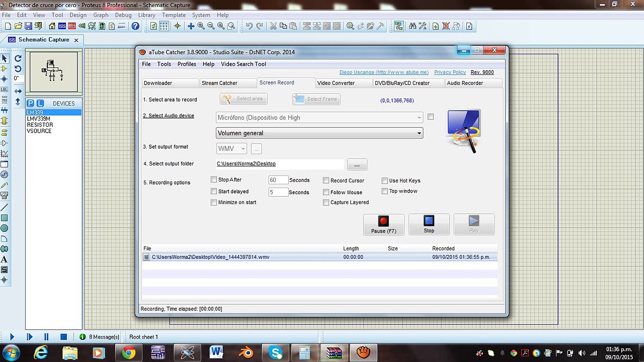
Task: Toggle checkbox beside the Micrófono audio device
Action: (x=431, y=117)
